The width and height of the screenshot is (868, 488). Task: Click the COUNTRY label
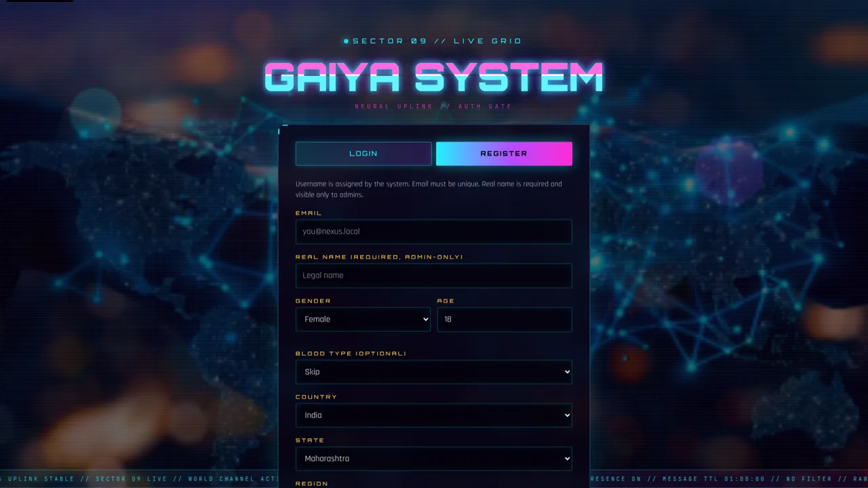[316, 397]
